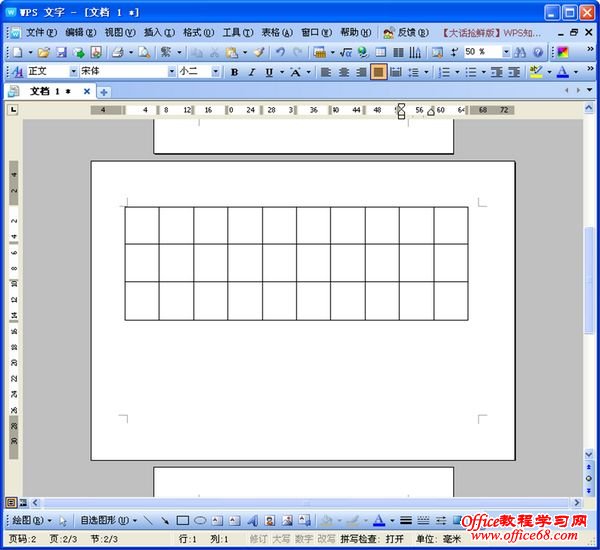
Task: Open the 表格 menu
Action: [277, 33]
